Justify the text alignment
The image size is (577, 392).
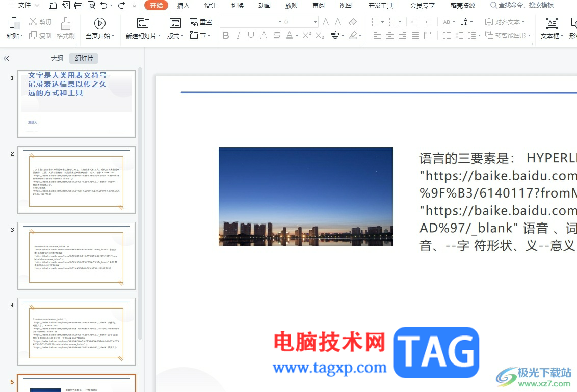tap(415, 35)
